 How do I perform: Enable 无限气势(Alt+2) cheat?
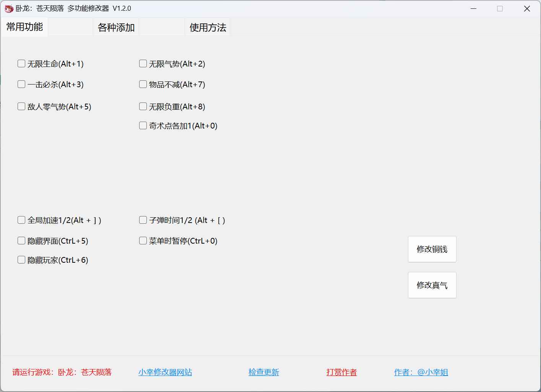point(143,63)
